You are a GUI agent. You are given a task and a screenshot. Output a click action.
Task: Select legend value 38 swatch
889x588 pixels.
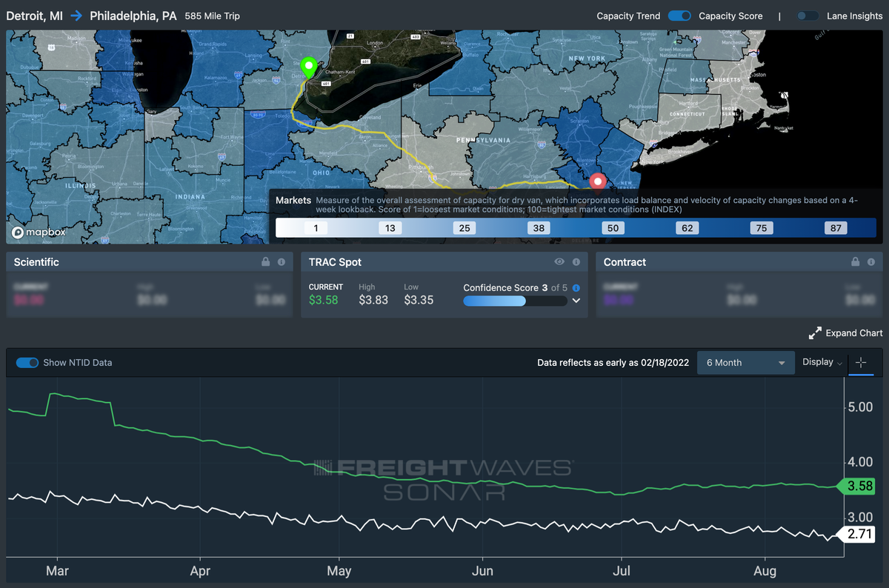coord(539,228)
